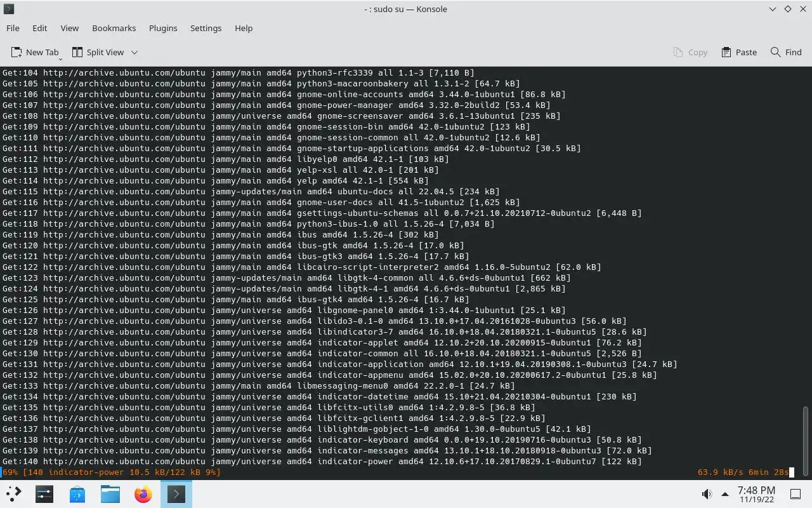Click the Get:137 liblightdm-gobject-1-0 line
The height and width of the screenshot is (508, 812).
297,429
